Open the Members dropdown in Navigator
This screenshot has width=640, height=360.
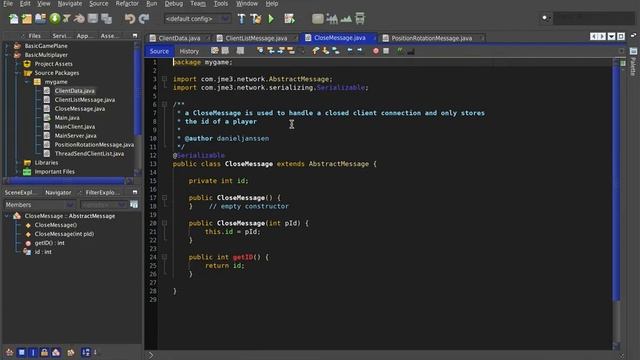click(40, 204)
